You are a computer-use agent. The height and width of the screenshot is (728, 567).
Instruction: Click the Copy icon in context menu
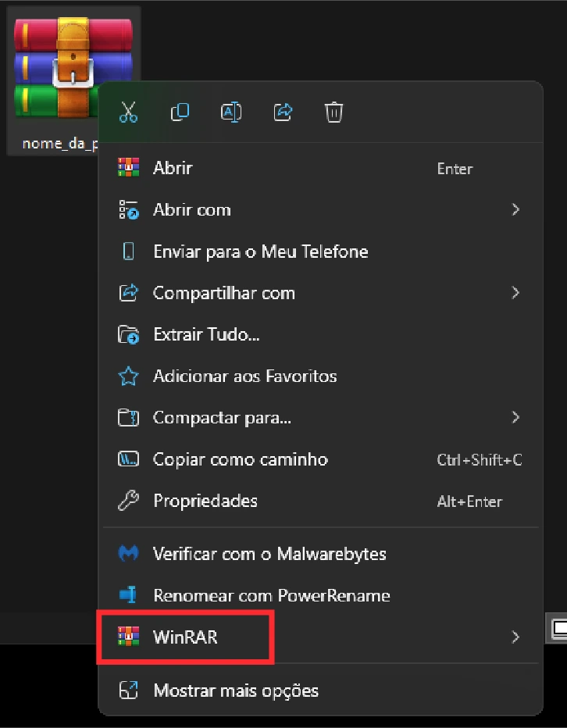pyautogui.click(x=180, y=112)
